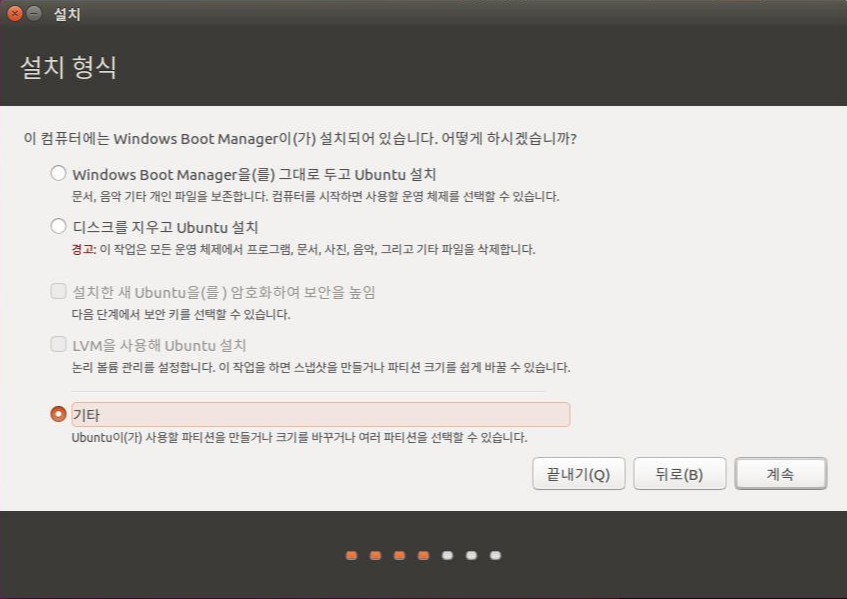Minimize the 설치 window
The width and height of the screenshot is (847, 599).
pos(34,14)
